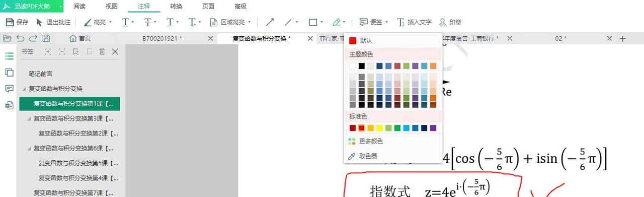The image size is (644, 197).
Task: Switch to the B700201921 document tab
Action: point(162,38)
